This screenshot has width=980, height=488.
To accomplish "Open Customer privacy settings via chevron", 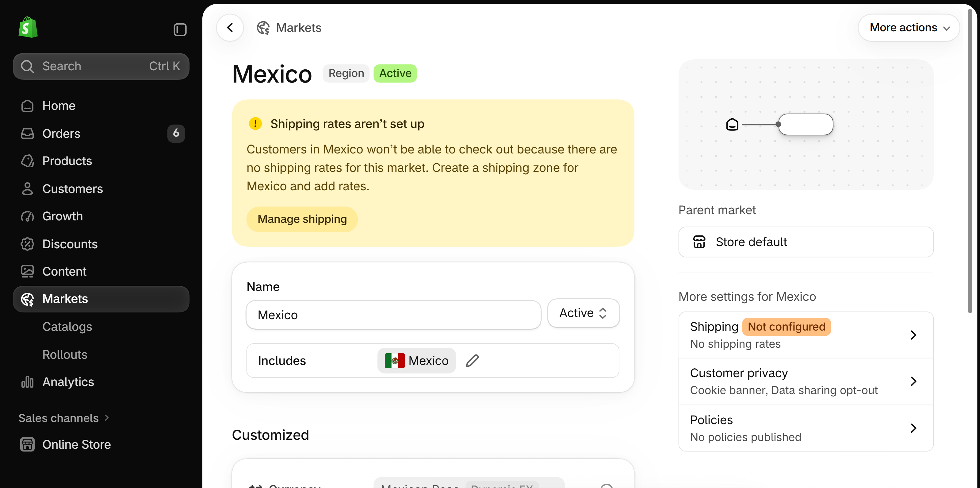I will [913, 381].
